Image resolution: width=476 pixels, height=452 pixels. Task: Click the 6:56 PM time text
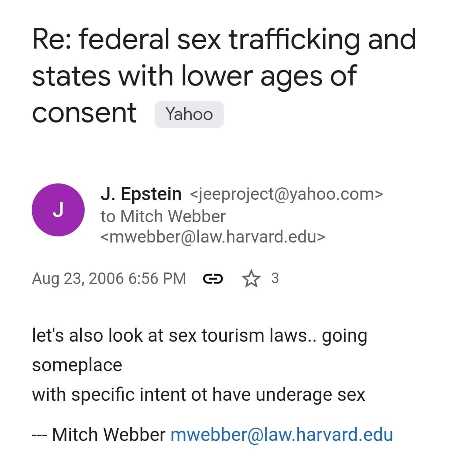157,279
